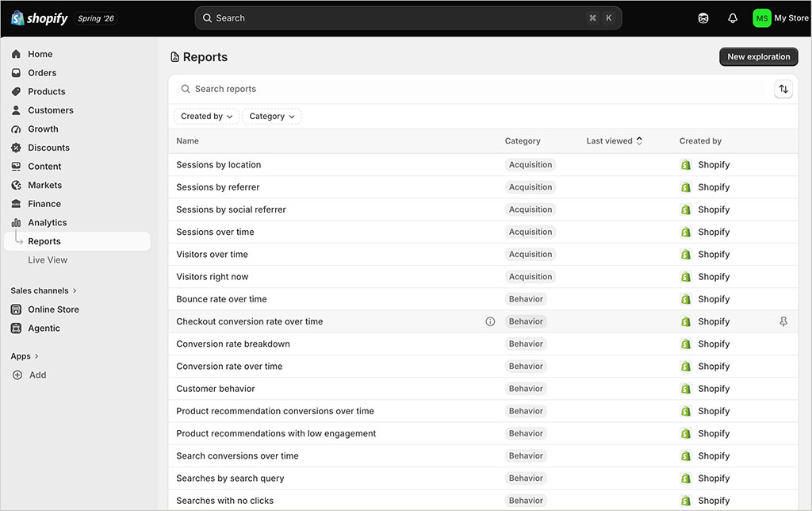Screen dimensions: 812x511
Task: Click the Discounts badge icon
Action: tap(16, 147)
